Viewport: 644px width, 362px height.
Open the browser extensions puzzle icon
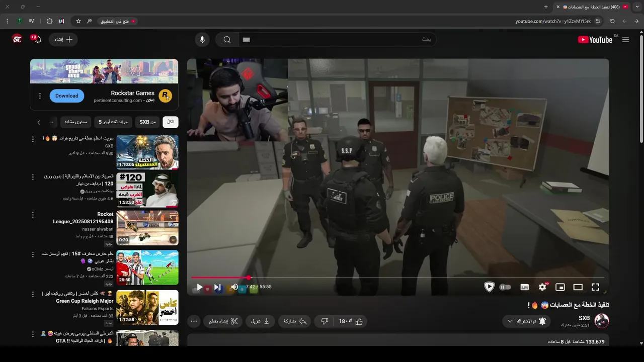tap(49, 21)
